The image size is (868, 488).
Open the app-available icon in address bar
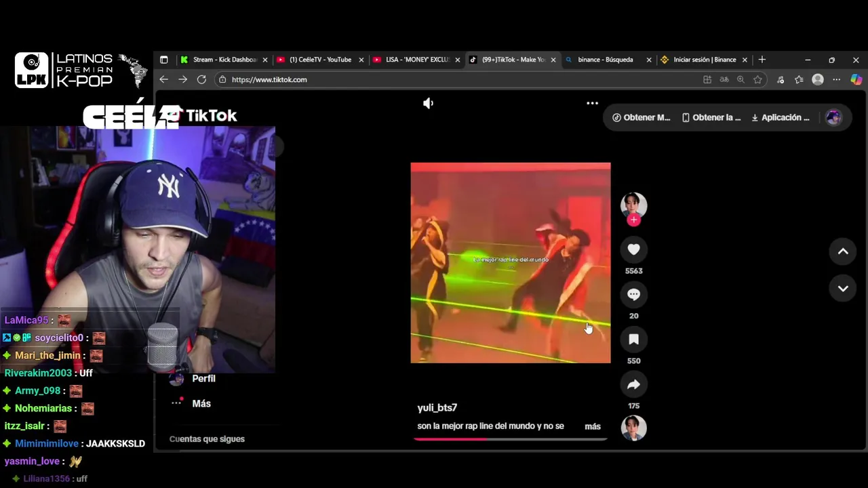(707, 79)
